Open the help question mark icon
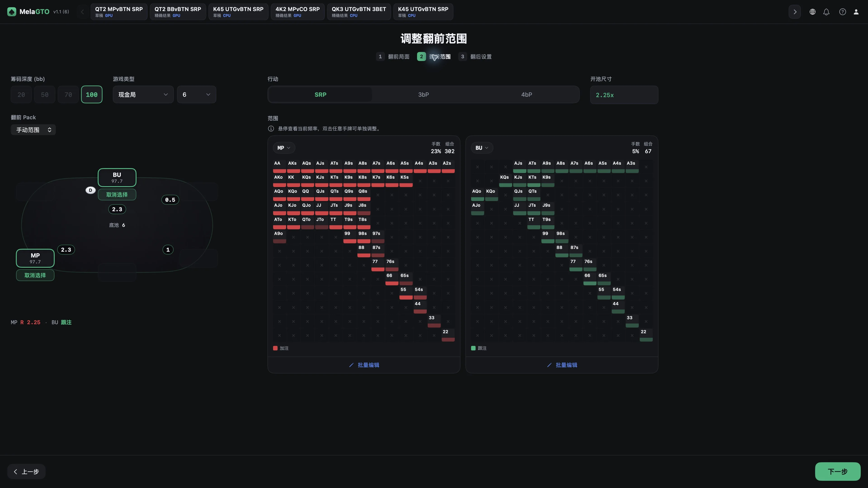This screenshot has height=488, width=868. [x=842, y=12]
